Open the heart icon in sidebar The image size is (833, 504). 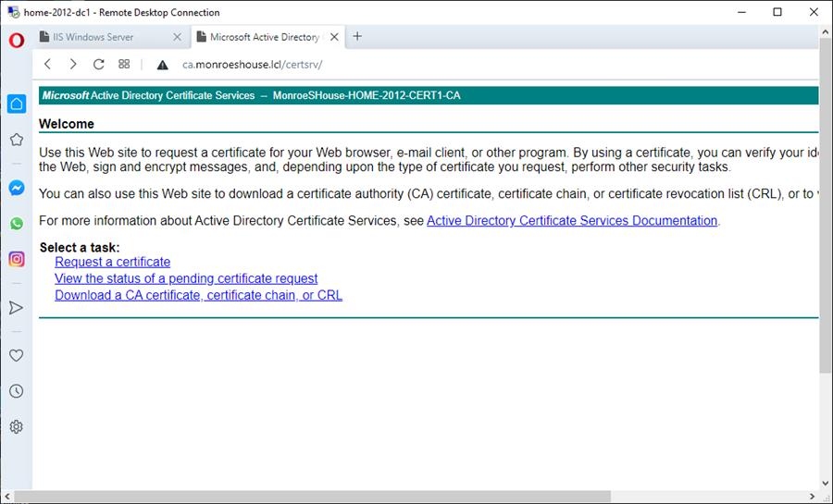[17, 355]
